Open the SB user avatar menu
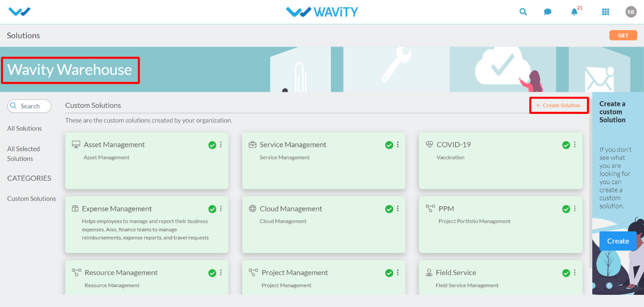 click(631, 12)
